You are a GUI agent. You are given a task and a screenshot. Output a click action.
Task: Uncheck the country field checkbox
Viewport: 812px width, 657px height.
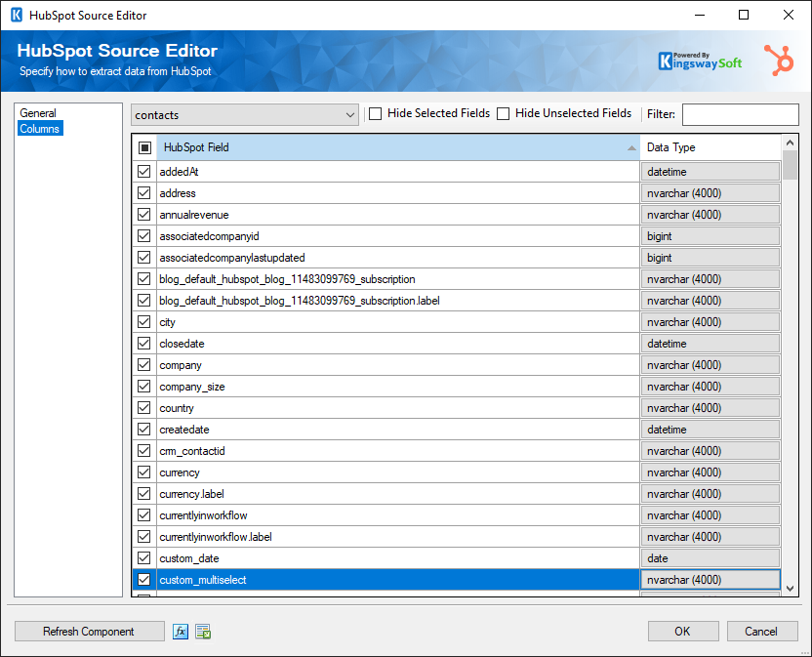[144, 408]
